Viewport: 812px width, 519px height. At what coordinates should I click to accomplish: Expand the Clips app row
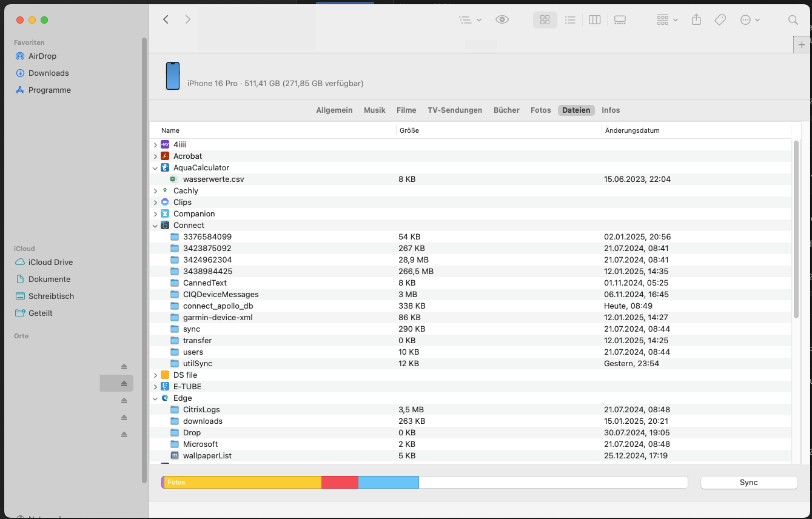tap(155, 202)
